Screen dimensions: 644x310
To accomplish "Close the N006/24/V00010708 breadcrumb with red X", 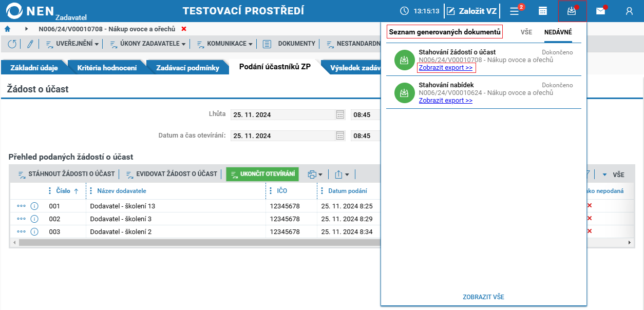I will [x=184, y=29].
